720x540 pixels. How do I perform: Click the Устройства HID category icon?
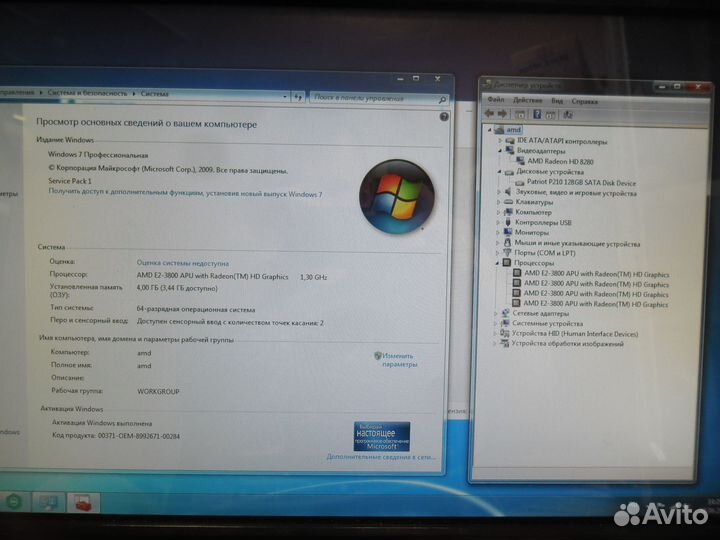tap(505, 333)
